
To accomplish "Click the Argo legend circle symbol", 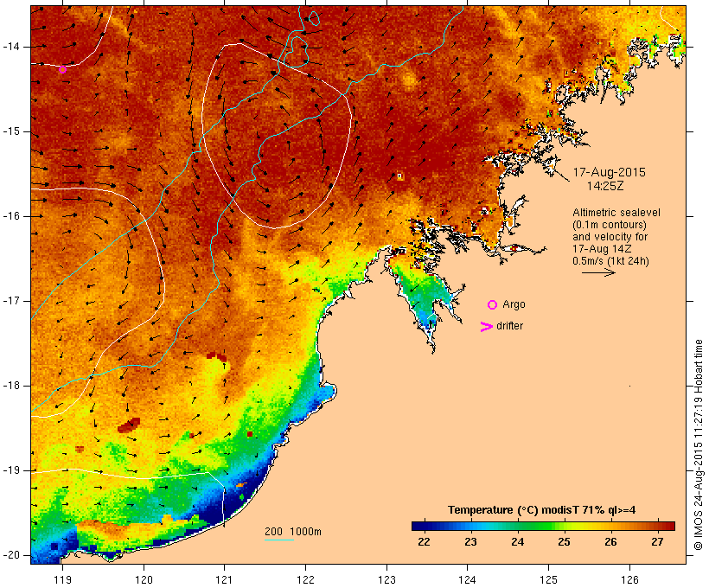I will [x=493, y=305].
